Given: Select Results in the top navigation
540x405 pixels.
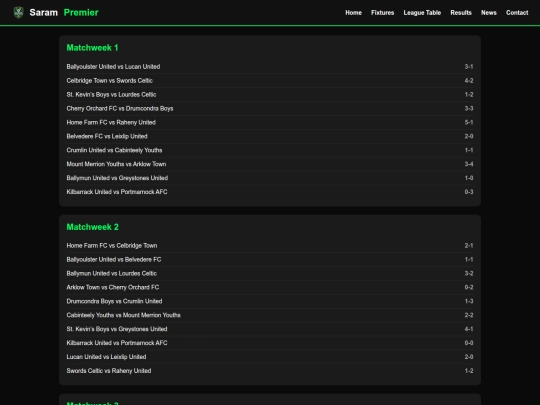Looking at the screenshot, I should pyautogui.click(x=461, y=13).
